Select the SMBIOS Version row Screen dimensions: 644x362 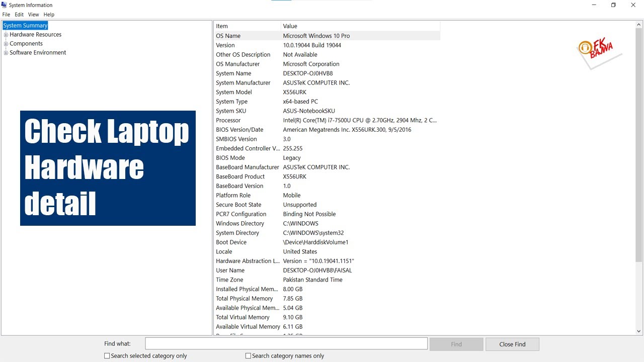[327, 139]
